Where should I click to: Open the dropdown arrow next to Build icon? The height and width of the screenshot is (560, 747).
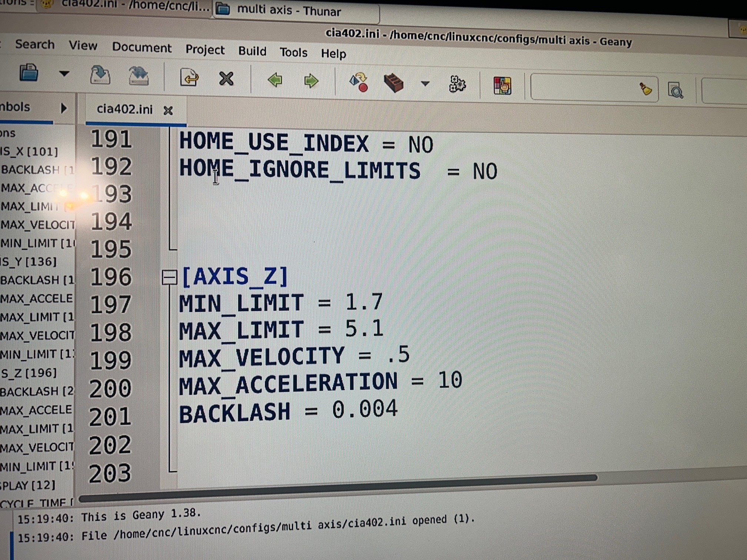[x=425, y=84]
